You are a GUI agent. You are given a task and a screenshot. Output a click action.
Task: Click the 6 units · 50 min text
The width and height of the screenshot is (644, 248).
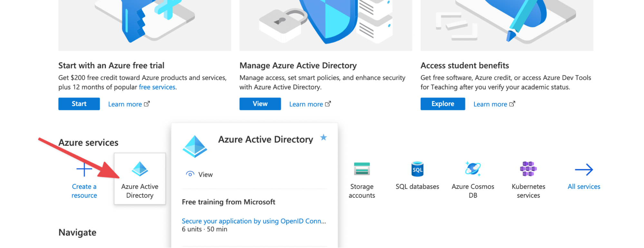point(204,229)
